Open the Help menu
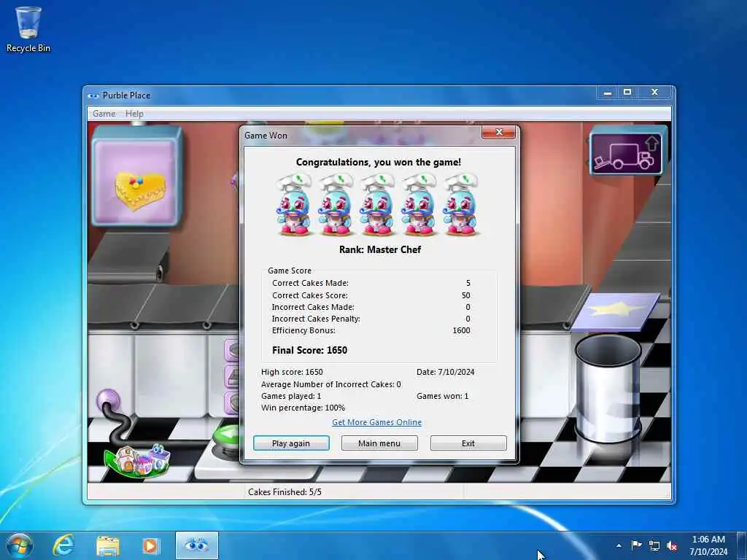The height and width of the screenshot is (560, 747). coord(134,114)
